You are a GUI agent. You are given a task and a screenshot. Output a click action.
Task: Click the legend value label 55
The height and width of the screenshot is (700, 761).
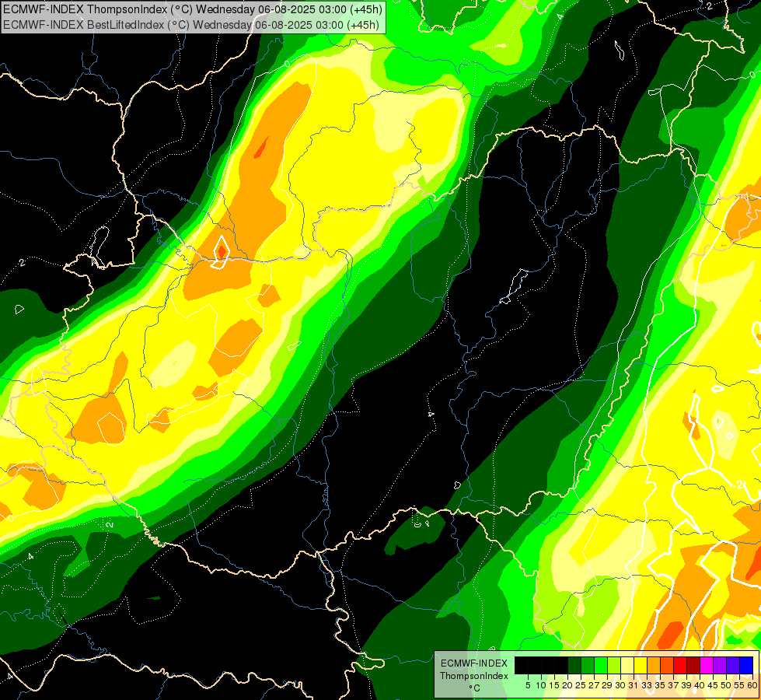click(739, 685)
